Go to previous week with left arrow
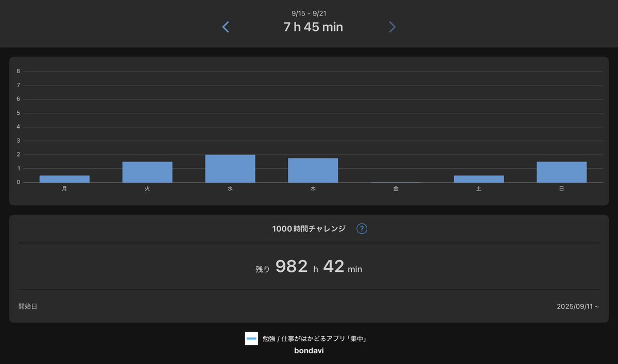This screenshot has width=618, height=364. (226, 27)
